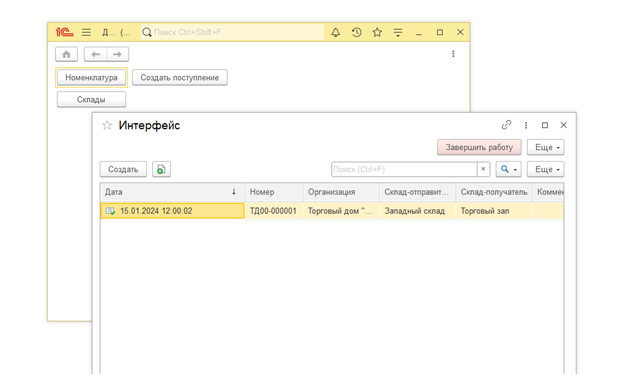Image resolution: width=628 pixels, height=376 pixels.
Task: Click the Организация column header
Action: tap(341, 192)
